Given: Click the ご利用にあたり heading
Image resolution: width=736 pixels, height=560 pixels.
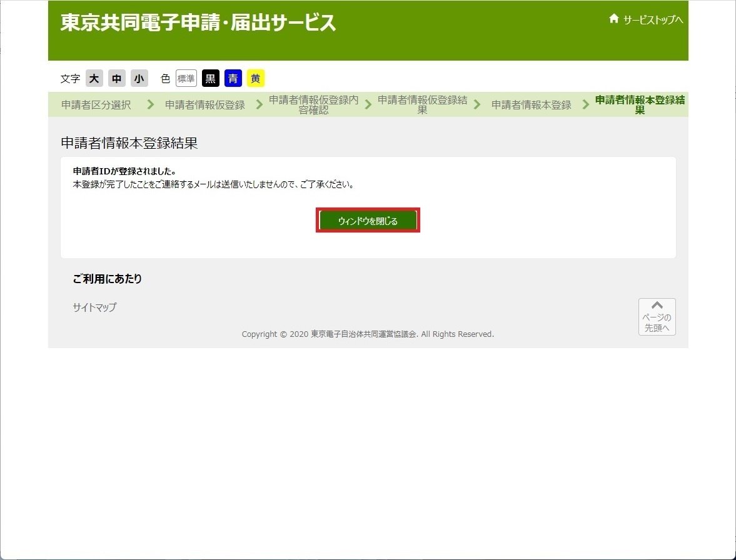Looking at the screenshot, I should [x=107, y=279].
